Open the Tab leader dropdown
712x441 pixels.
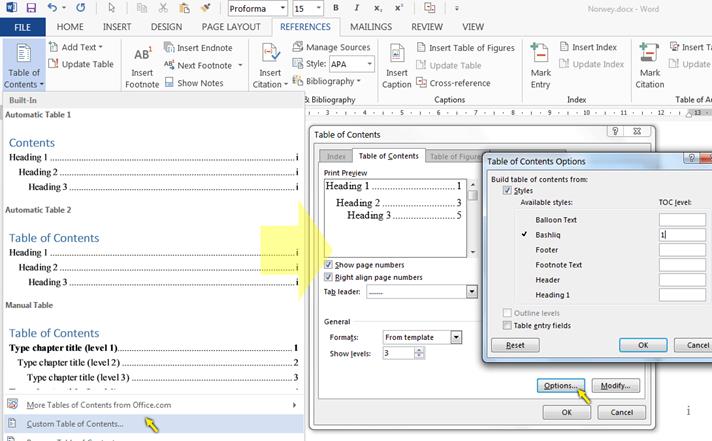tap(470, 292)
